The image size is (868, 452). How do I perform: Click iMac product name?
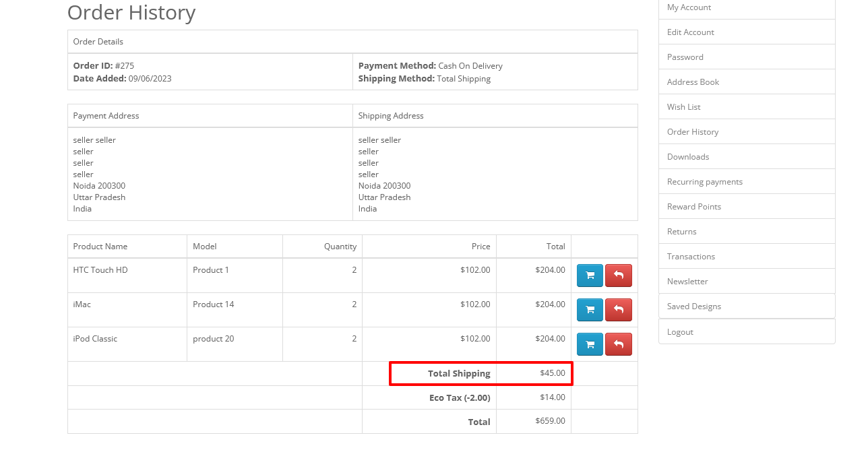click(x=82, y=304)
